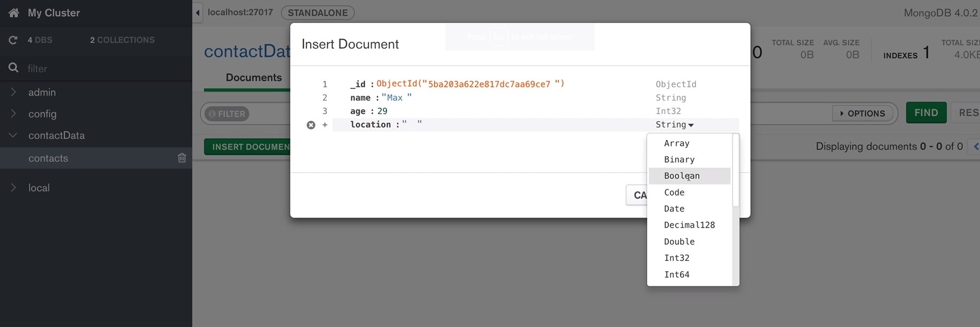The height and width of the screenshot is (327, 980).
Task: Open the String type dropdown for location
Action: (x=675, y=125)
